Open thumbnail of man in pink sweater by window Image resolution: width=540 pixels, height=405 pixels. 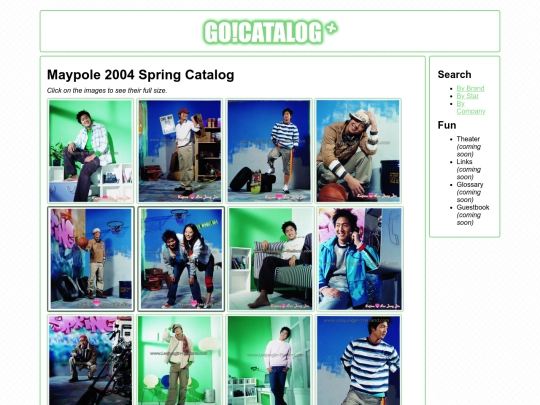[x=269, y=360]
